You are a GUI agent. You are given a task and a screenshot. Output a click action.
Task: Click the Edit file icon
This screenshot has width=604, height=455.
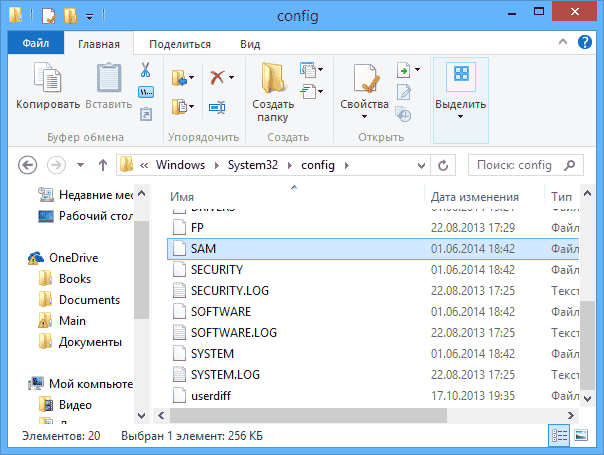click(403, 92)
